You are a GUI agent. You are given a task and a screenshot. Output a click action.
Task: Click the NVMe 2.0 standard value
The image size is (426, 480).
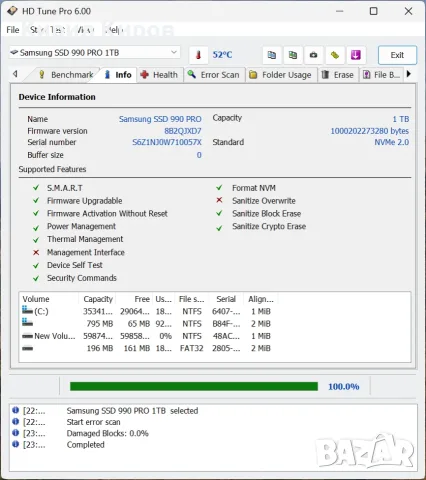(392, 142)
